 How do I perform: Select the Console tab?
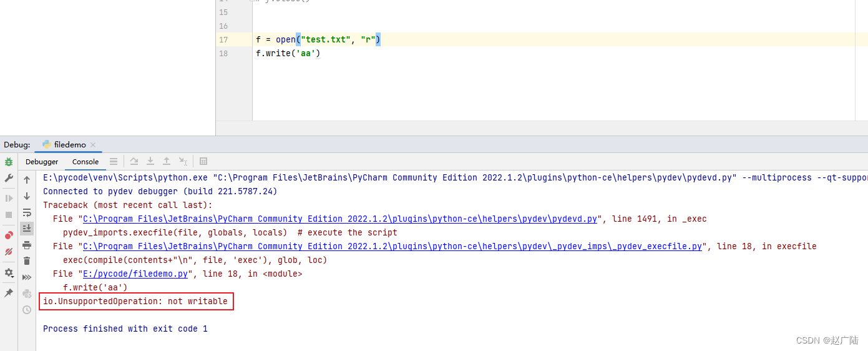(85, 162)
